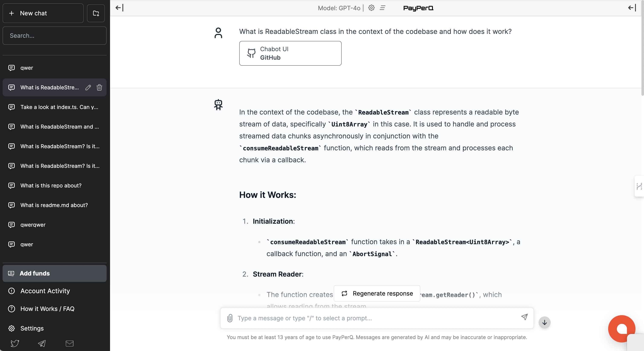Collapse the left sidebar with arrow toggle
Screen dimensions: 644x351
pyautogui.click(x=119, y=8)
